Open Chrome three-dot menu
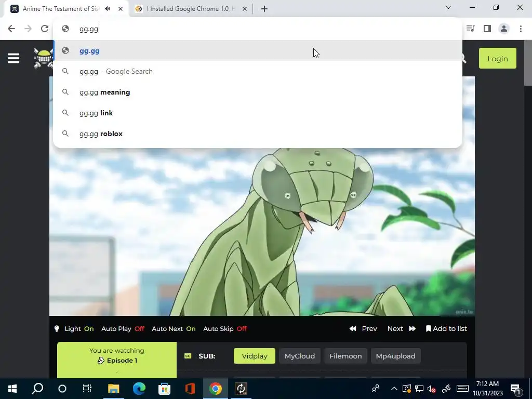This screenshot has width=532, height=399. pos(521,29)
